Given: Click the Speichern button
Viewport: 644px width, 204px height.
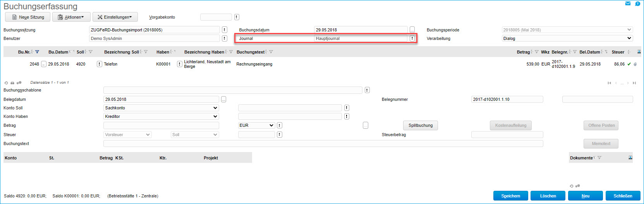Looking at the screenshot, I should (510, 196).
